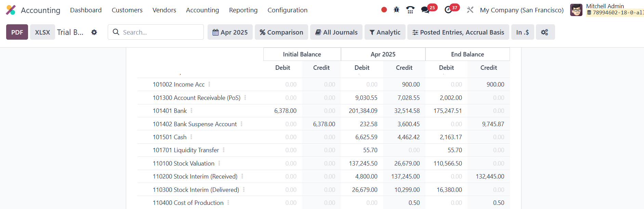
Task: Open the All Journals filter dropdown
Action: [336, 32]
